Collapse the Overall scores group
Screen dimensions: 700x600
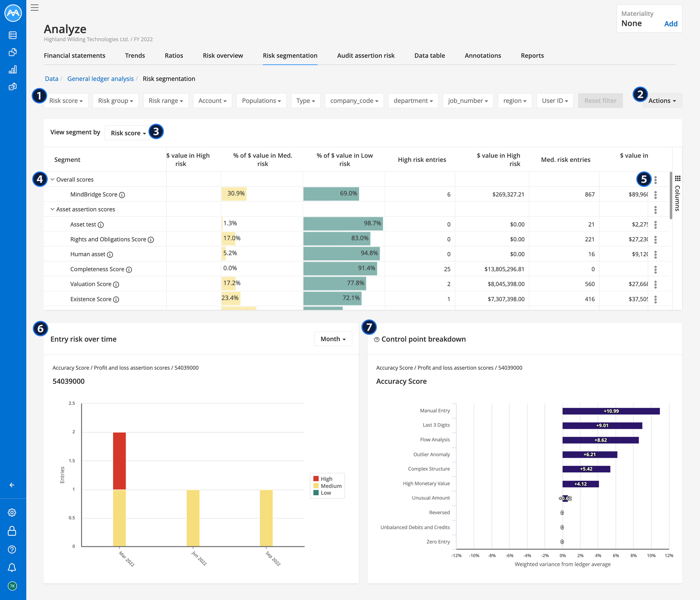click(52, 179)
